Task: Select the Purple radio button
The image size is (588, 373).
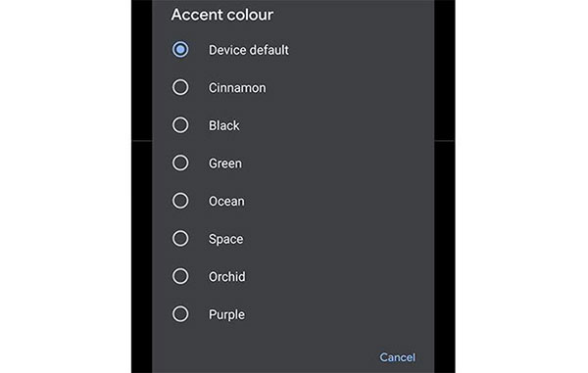Action: point(180,314)
